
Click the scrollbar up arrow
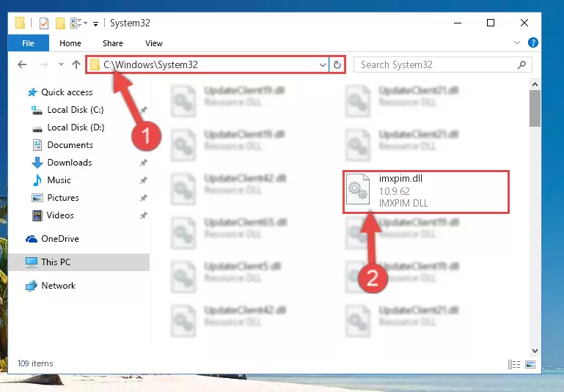coord(535,85)
